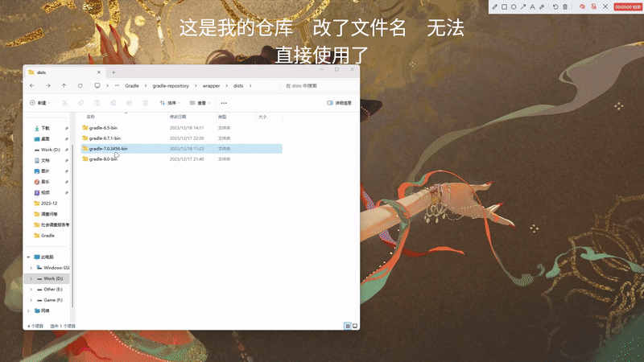Open the Gradle breadcrumb segment

(x=132, y=86)
